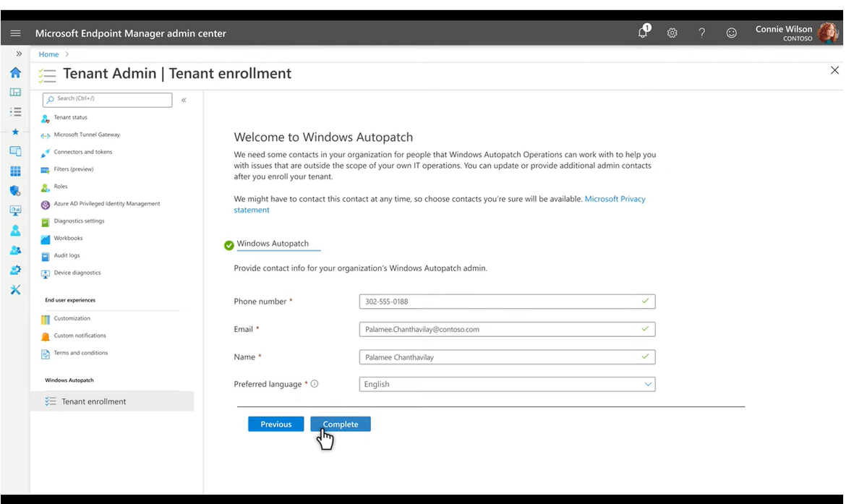Open Groups icon in left rail
The image size is (846, 504).
click(x=16, y=250)
